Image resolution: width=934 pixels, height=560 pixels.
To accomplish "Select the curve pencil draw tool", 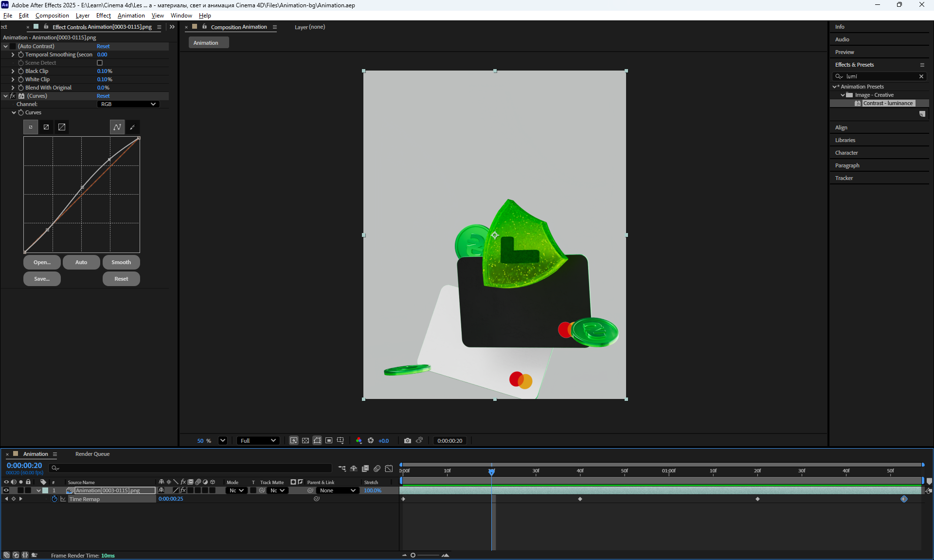I will [132, 127].
